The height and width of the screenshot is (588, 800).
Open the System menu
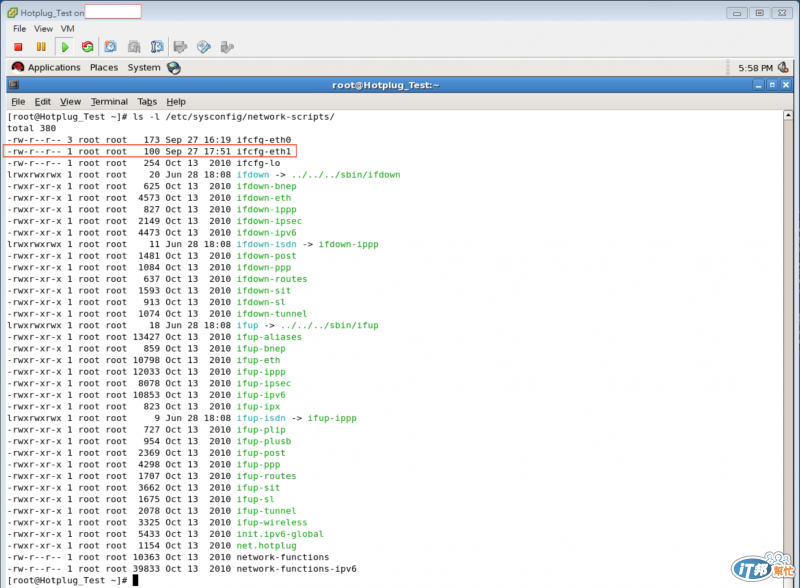[x=144, y=67]
